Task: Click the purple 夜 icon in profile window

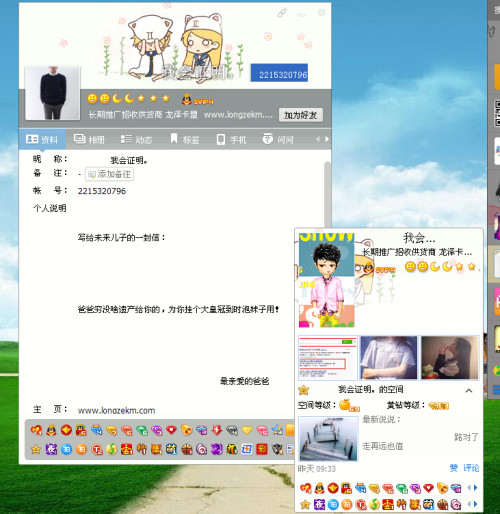Action: coord(51,449)
